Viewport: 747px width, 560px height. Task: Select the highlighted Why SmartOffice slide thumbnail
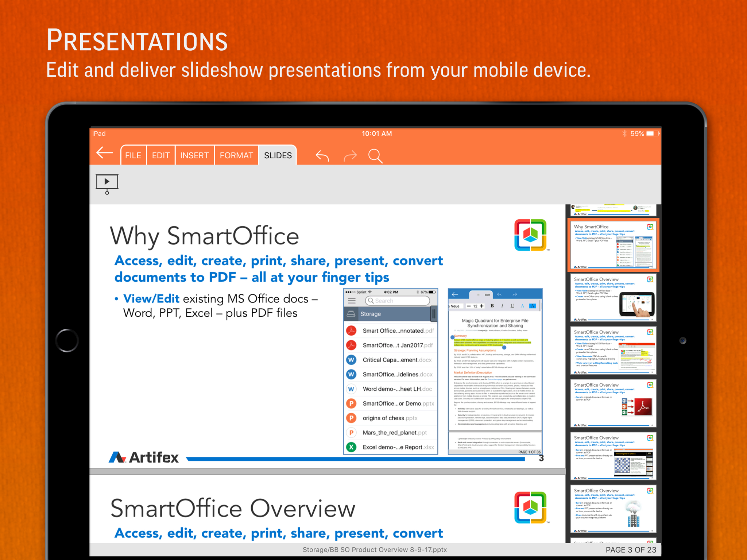(x=613, y=245)
